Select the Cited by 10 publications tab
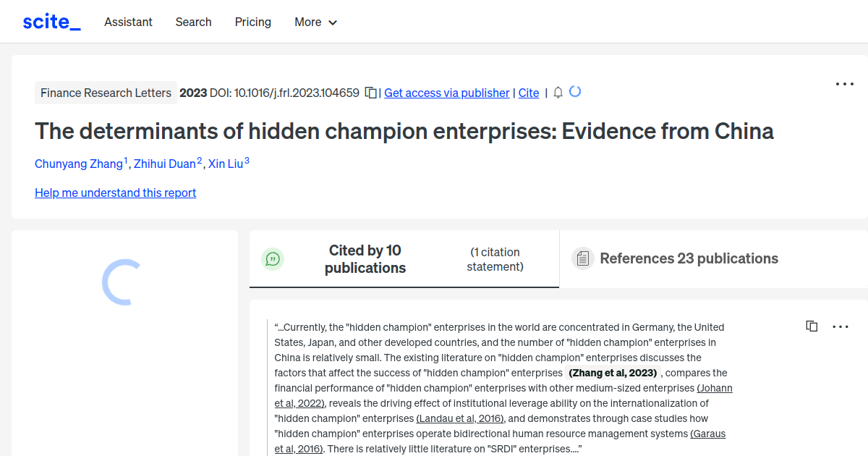The width and height of the screenshot is (868, 456). click(x=365, y=258)
